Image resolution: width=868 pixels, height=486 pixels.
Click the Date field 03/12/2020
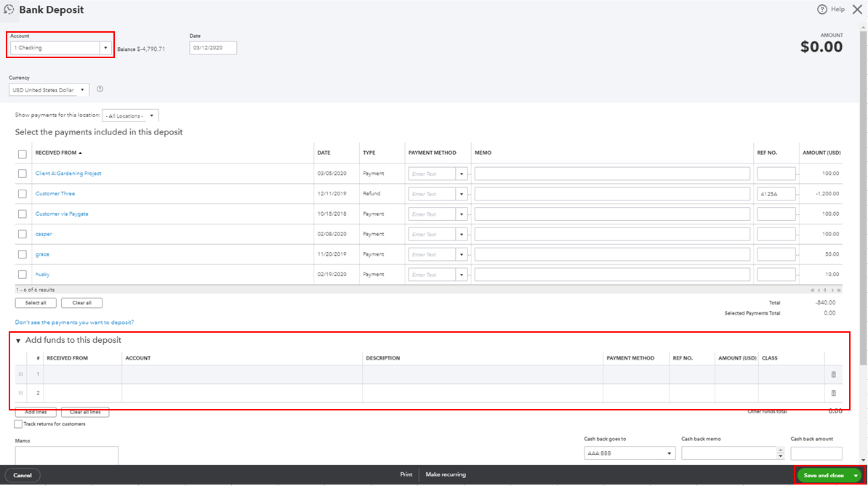pos(213,48)
